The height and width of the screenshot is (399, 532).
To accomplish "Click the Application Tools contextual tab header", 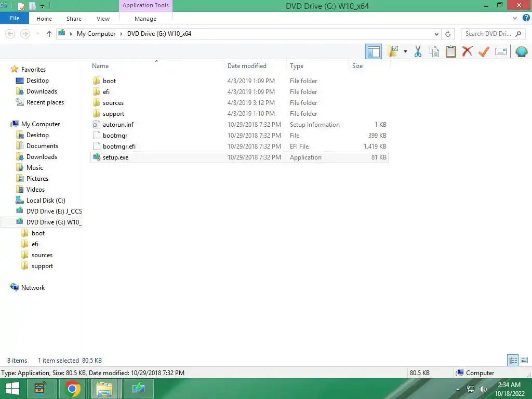I will (145, 5).
